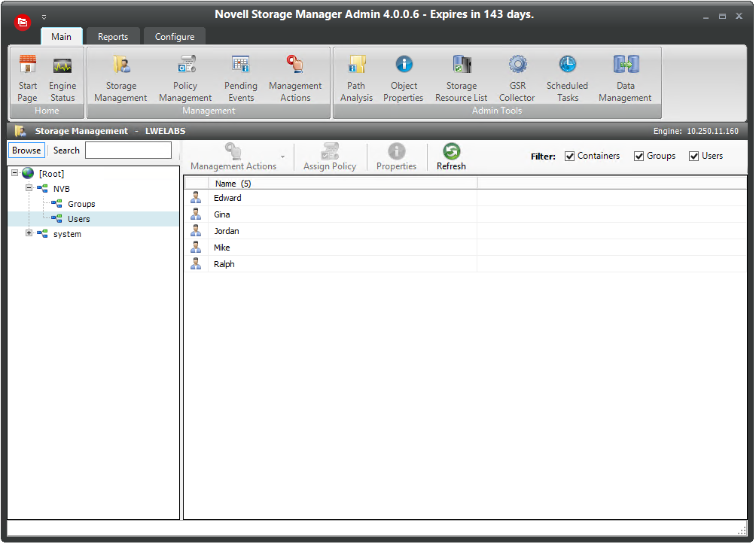The height and width of the screenshot is (544, 756).
Task: Switch to the Reports ribbon tab
Action: click(x=113, y=37)
